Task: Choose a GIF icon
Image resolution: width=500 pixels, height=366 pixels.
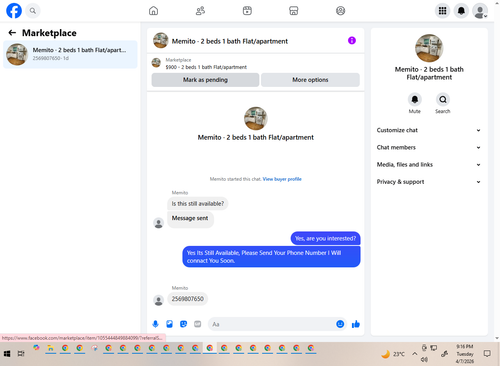Action: point(198,324)
